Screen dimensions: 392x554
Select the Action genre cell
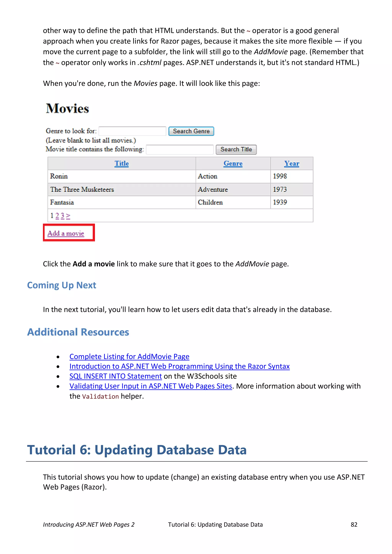click(x=233, y=176)
